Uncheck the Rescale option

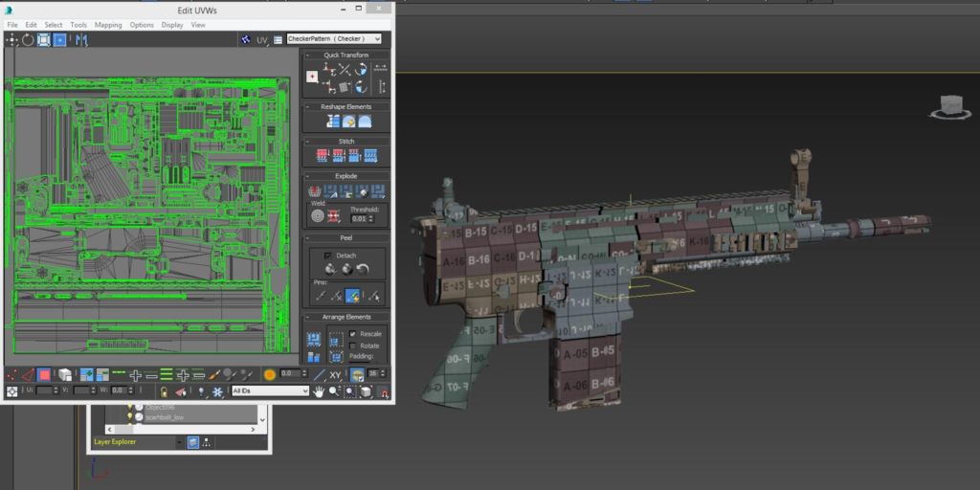353,334
